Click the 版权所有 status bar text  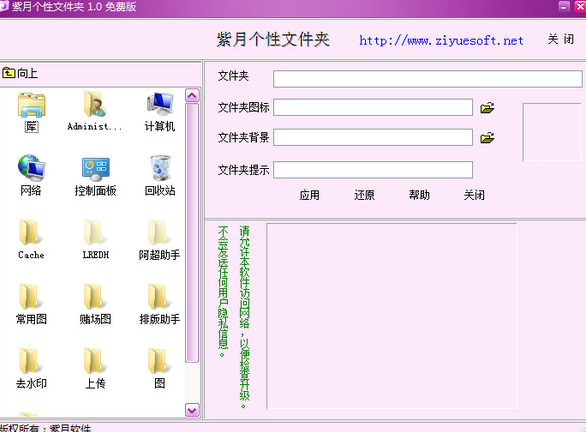click(46, 428)
